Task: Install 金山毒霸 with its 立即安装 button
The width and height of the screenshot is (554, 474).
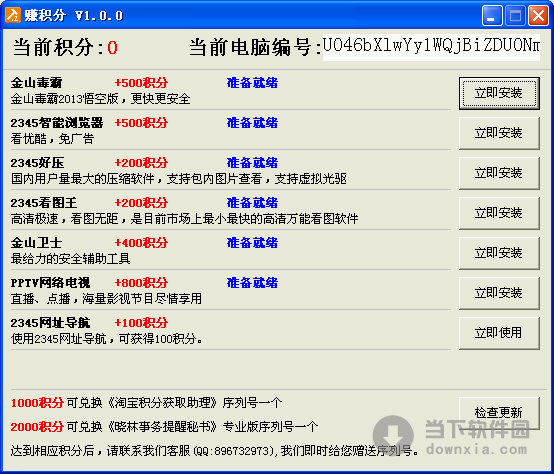Action: tap(499, 94)
